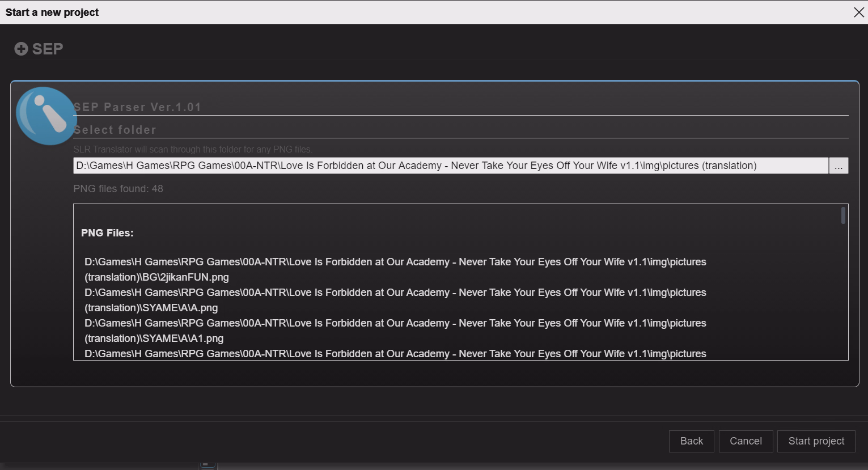868x470 pixels.
Task: Click the PNG files found: 48 label
Action: pos(118,189)
